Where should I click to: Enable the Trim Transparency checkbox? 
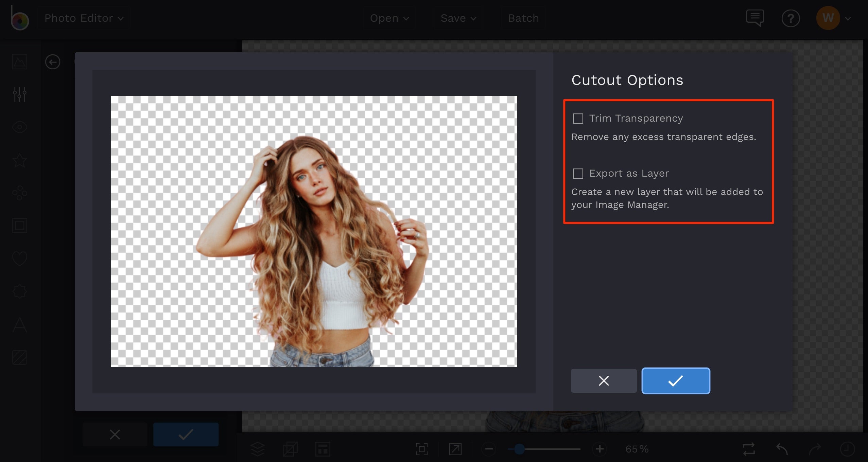point(578,118)
